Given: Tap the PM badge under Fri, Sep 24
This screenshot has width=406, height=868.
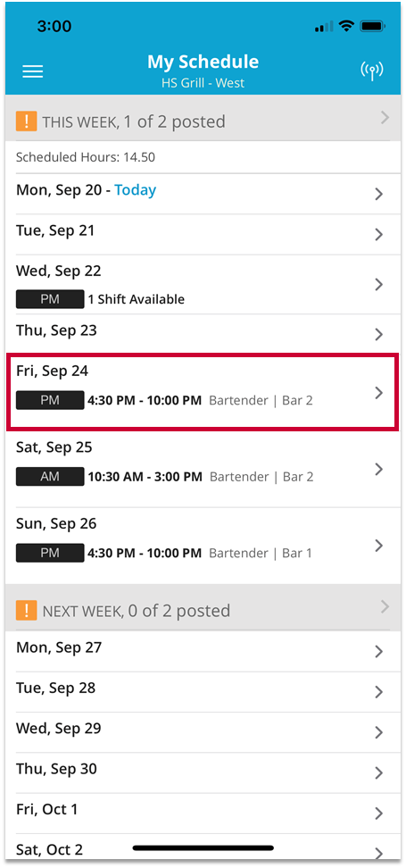Looking at the screenshot, I should point(50,400).
